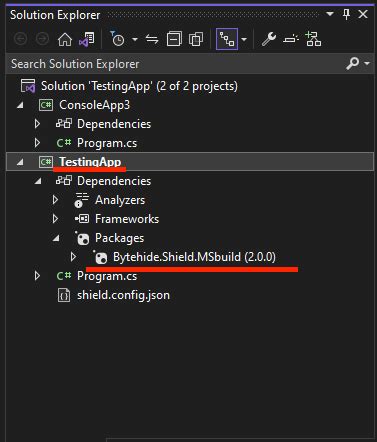Viewport: 377px width, 442px height.
Task: Toggle Preview Selected Items icon
Action: pyautogui.click(x=291, y=39)
